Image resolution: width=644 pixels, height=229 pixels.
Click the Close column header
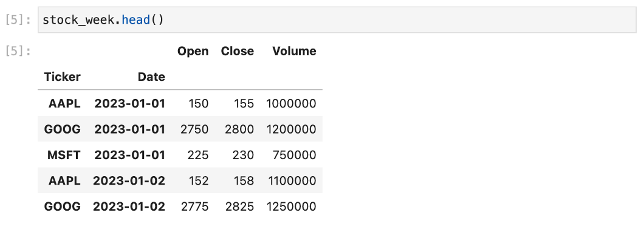237,51
